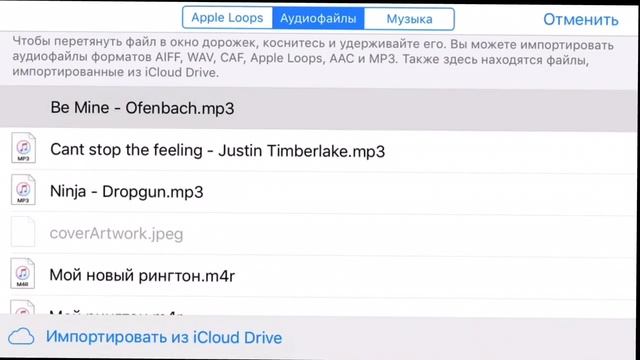Click blank file icon beside coverArtwork.jpeg
Viewport: 640px width, 360px height.
click(x=23, y=232)
